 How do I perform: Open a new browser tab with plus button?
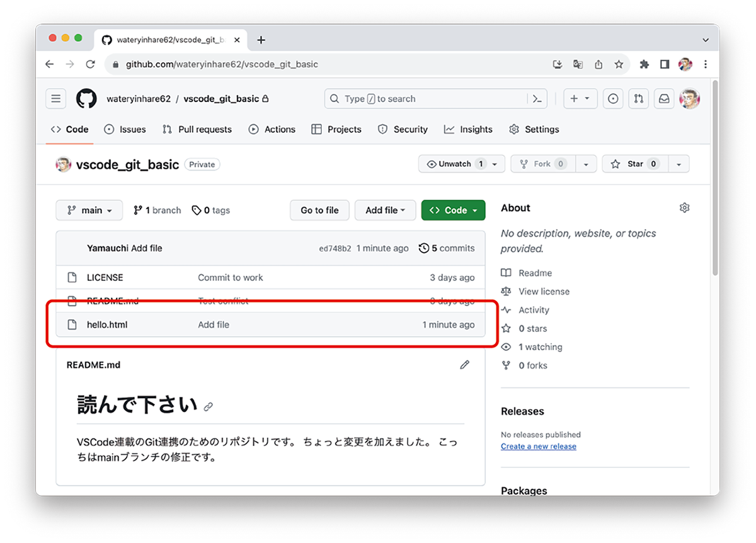click(261, 40)
